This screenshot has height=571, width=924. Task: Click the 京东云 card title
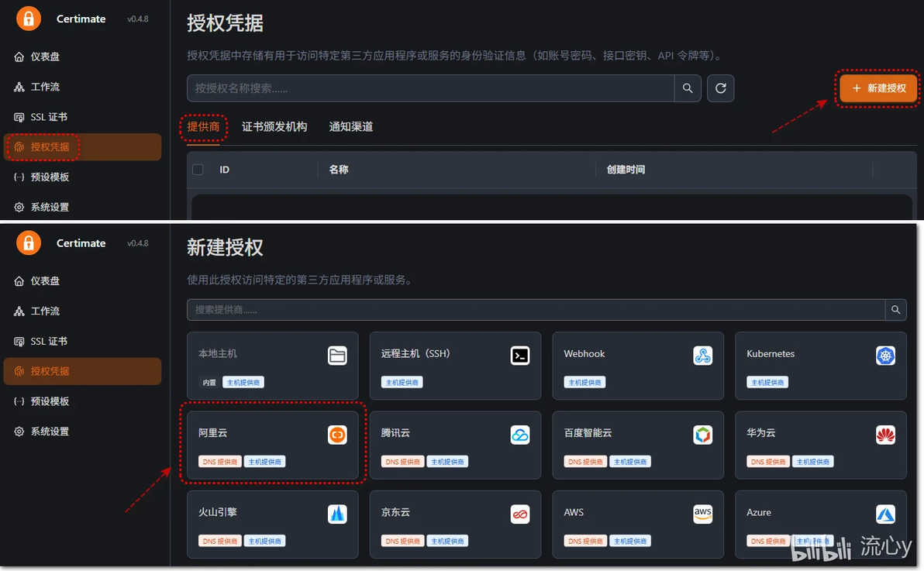coord(395,512)
